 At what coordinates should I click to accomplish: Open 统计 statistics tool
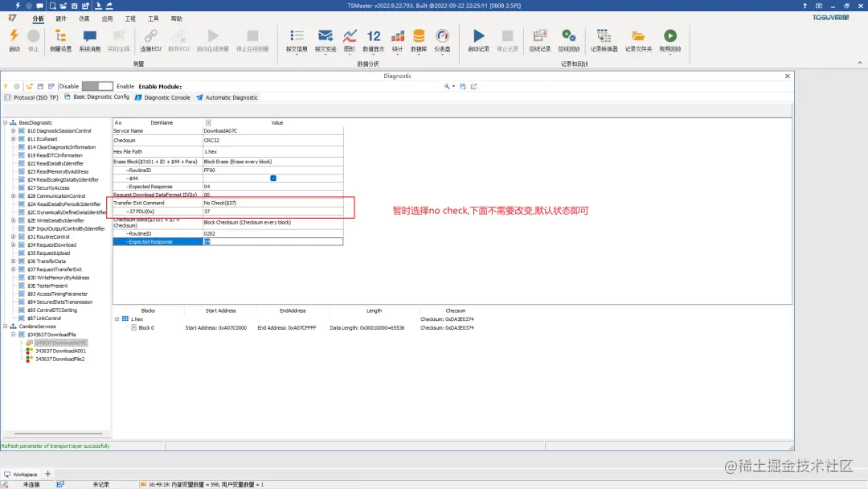click(x=398, y=40)
